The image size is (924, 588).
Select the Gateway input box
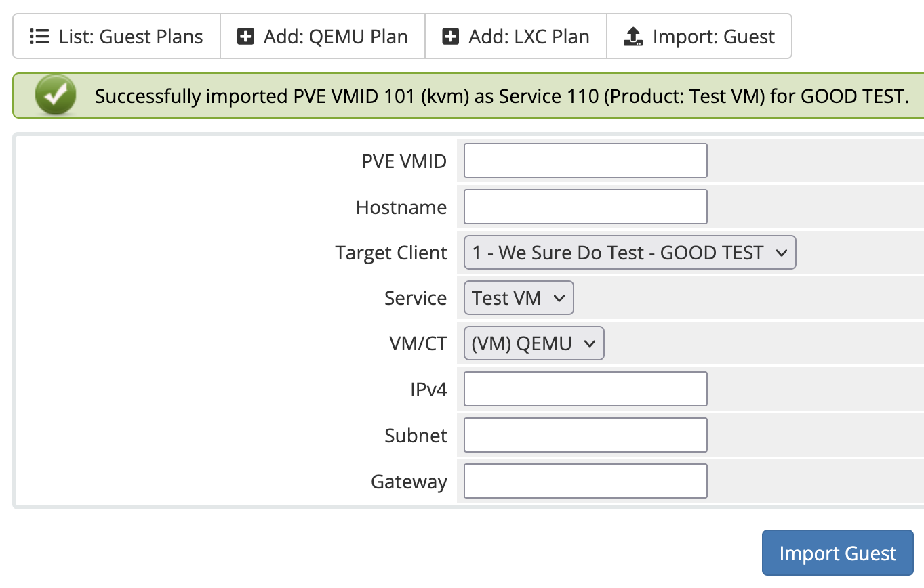tap(584, 480)
